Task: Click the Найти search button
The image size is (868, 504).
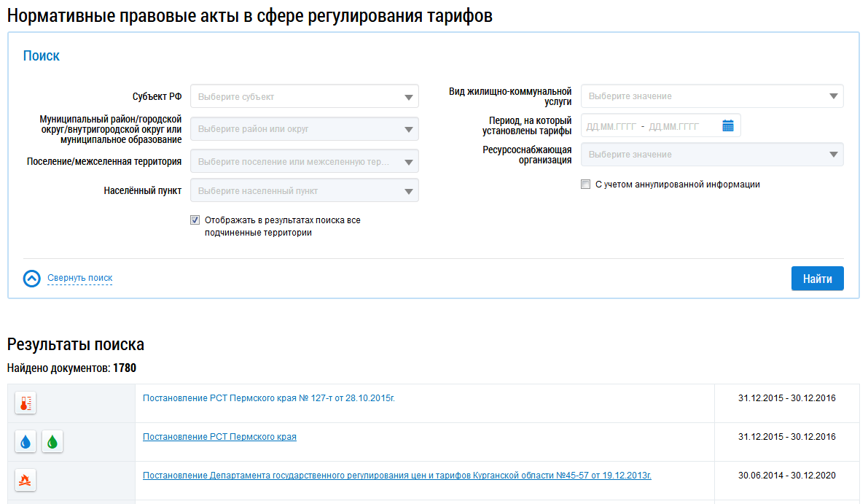Action: 818,279
